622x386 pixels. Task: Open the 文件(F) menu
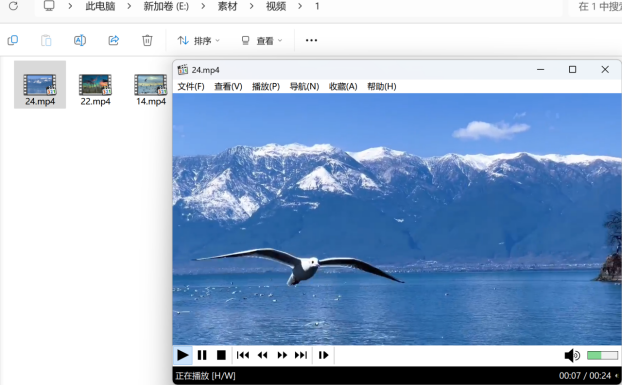pos(191,86)
